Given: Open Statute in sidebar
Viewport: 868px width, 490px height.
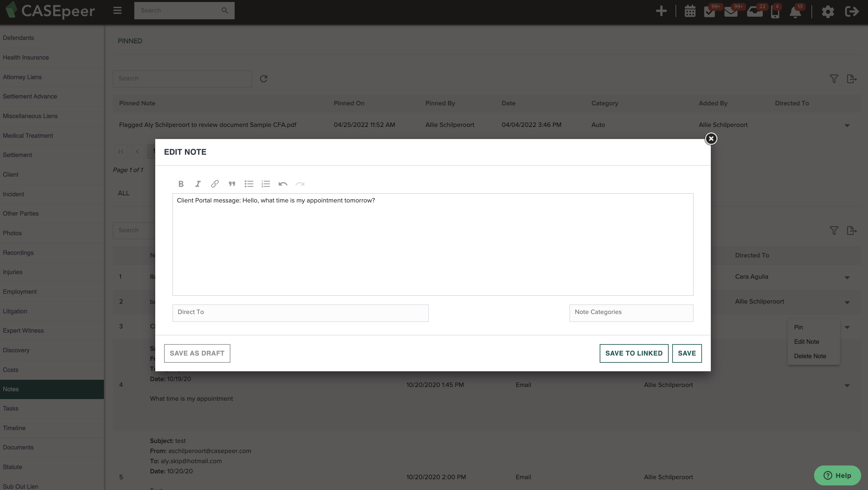Looking at the screenshot, I should pos(52,467).
